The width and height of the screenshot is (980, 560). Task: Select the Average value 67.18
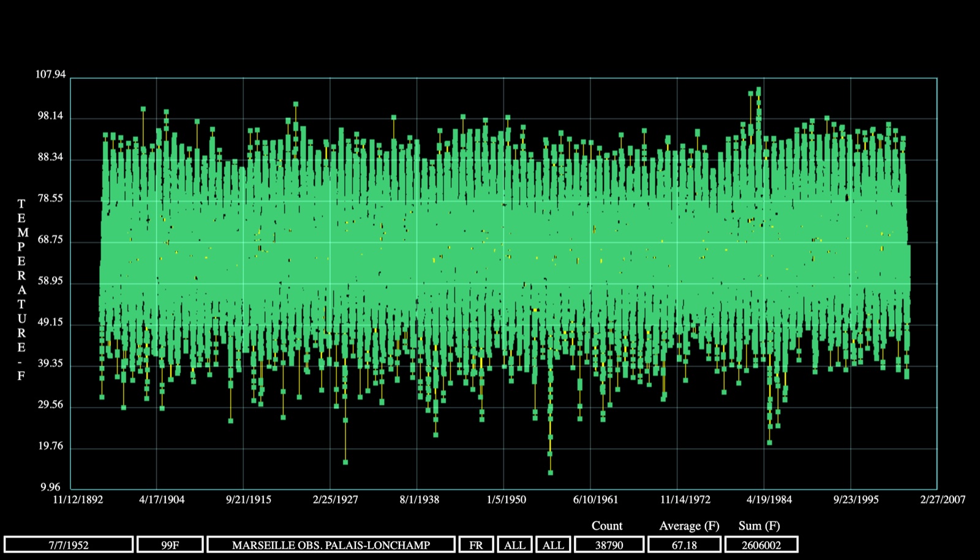[x=684, y=545]
